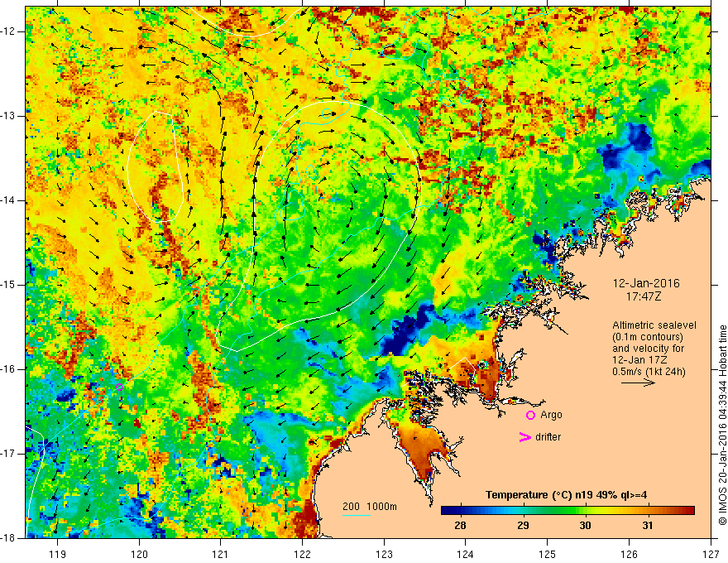Click the 30 tick on the color bar

coord(585,526)
